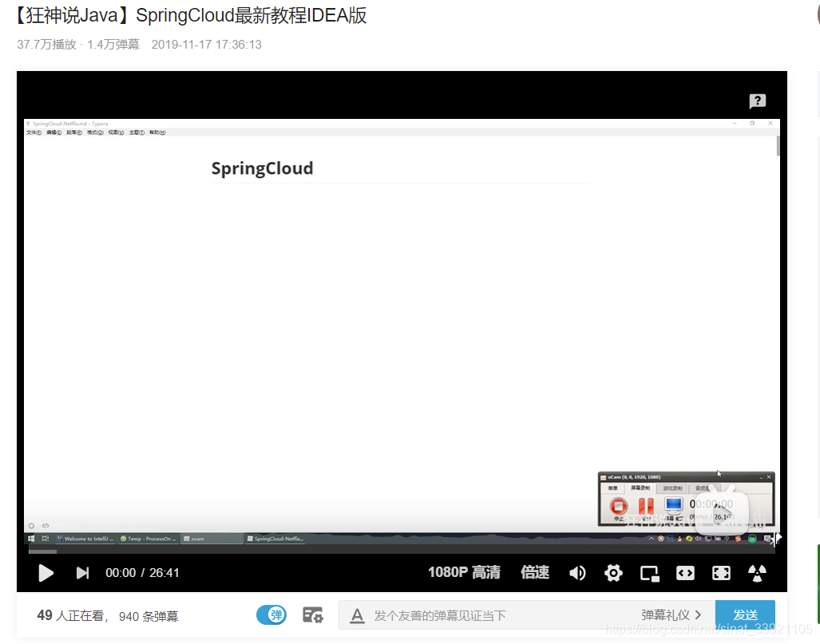Click the 发送 send button
Image resolution: width=820 pixels, height=644 pixels.
pos(745,614)
